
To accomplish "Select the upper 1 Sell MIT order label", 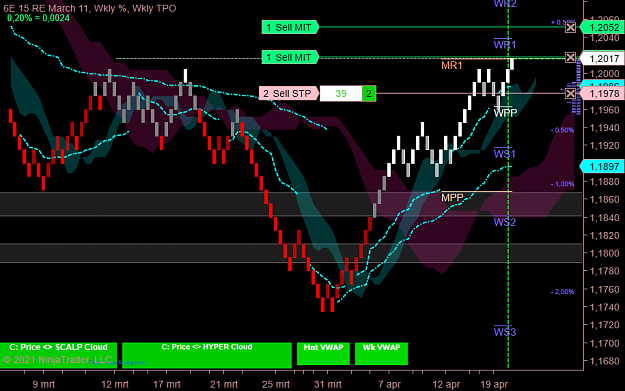I will tap(290, 27).
